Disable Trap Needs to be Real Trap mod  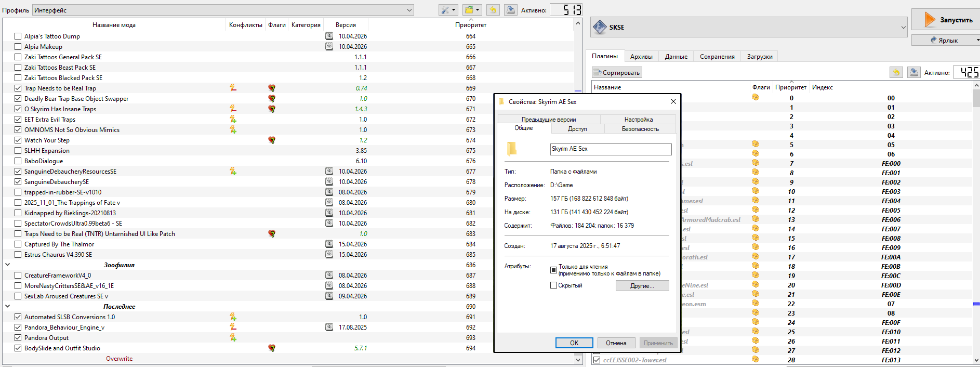coord(18,88)
